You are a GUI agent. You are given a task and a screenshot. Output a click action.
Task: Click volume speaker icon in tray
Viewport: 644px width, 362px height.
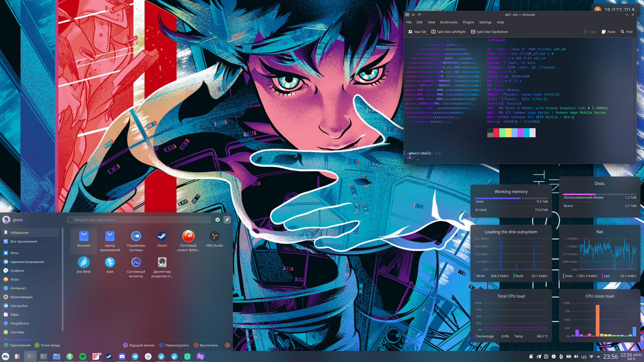(576, 357)
